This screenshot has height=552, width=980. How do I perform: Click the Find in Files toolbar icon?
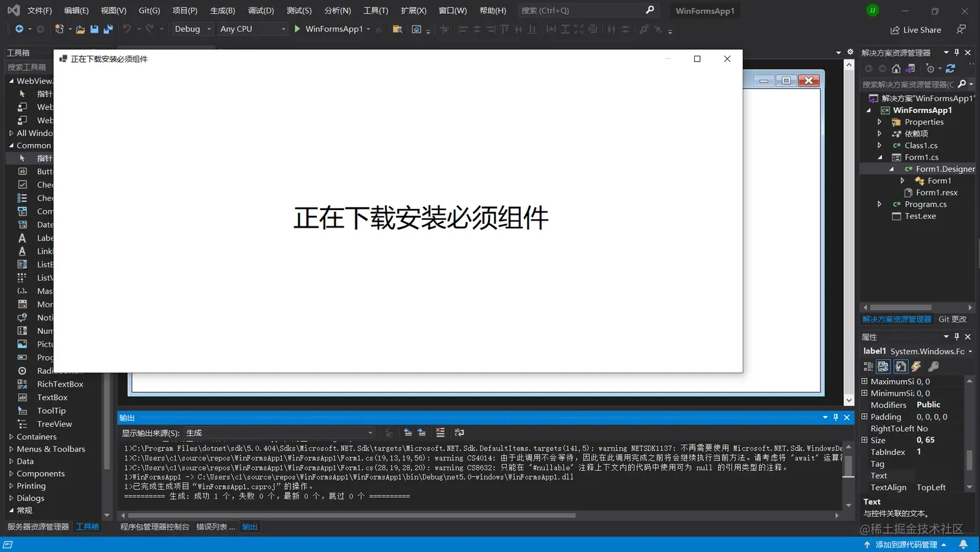(x=397, y=29)
